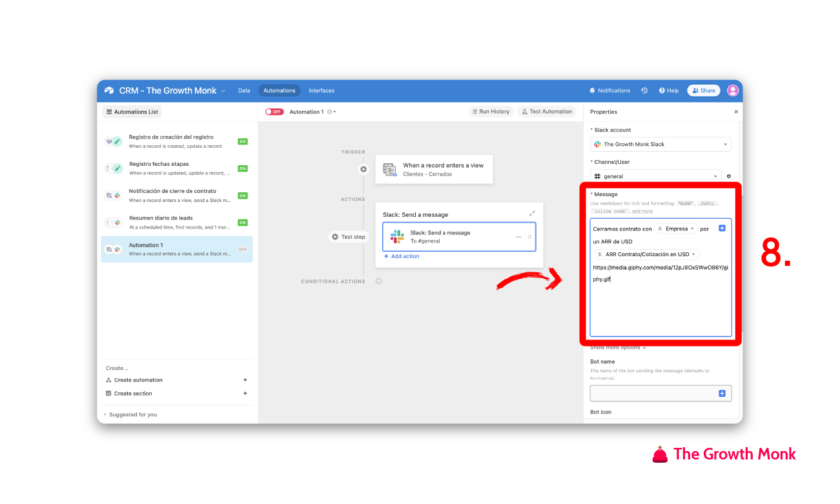Open the user profile avatar

(x=732, y=90)
